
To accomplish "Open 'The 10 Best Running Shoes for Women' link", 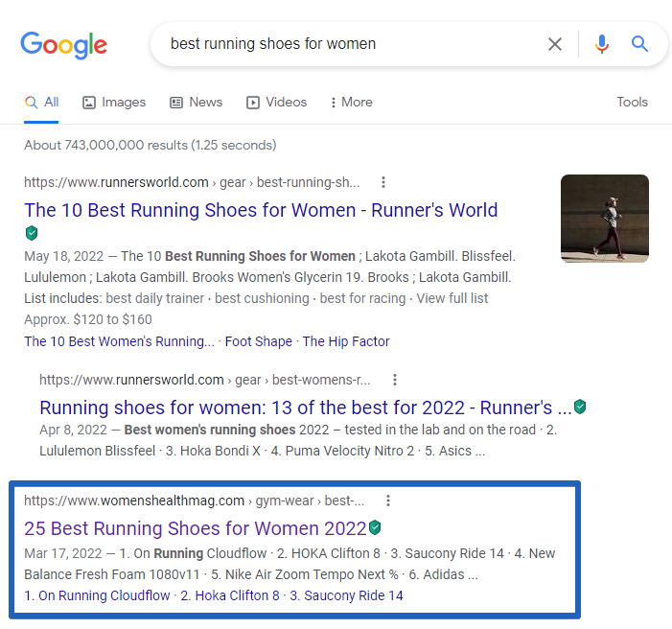I will pos(261,210).
